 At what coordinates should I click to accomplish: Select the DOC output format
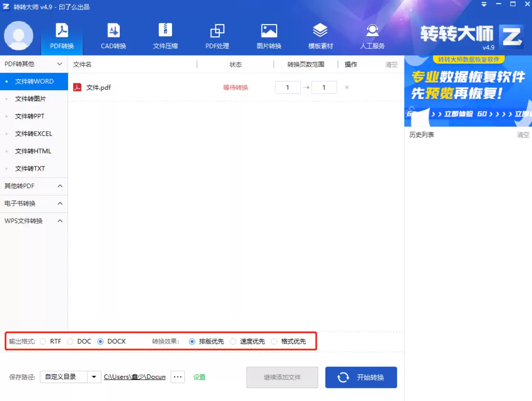click(x=70, y=341)
